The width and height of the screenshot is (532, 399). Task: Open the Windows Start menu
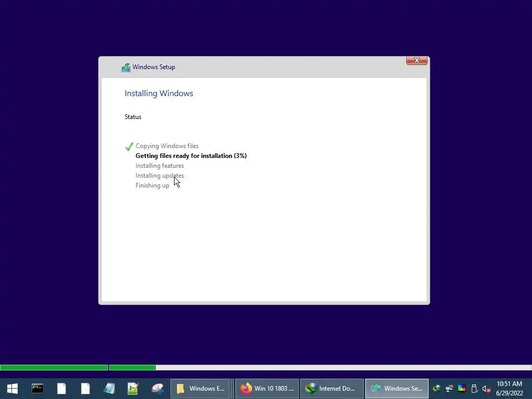[12, 389]
